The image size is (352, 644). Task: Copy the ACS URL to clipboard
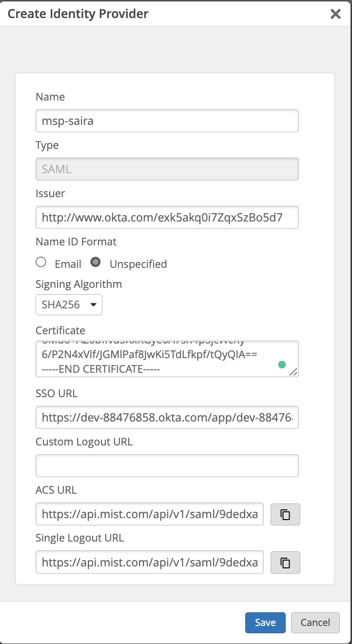[x=285, y=514]
